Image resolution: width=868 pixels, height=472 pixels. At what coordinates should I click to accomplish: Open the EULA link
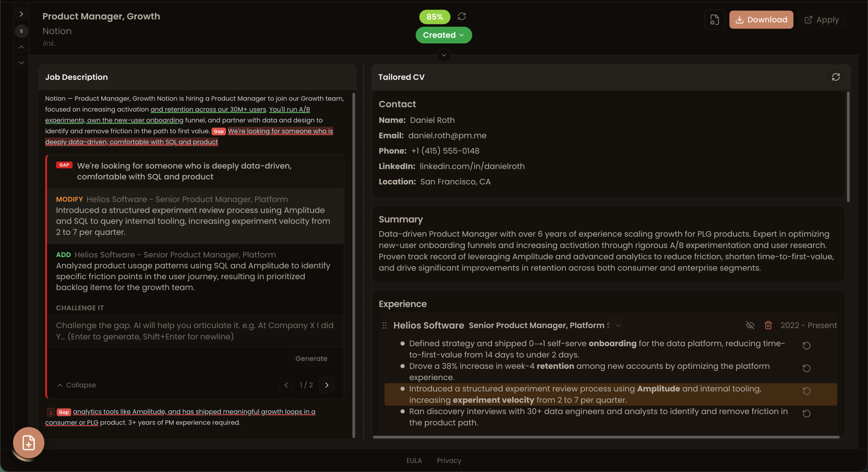click(x=414, y=461)
